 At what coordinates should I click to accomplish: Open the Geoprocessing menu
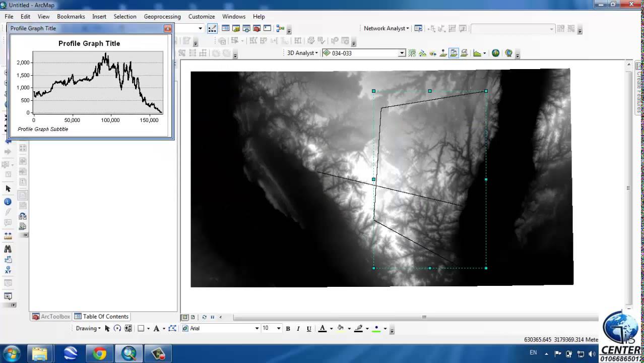pyautogui.click(x=162, y=17)
